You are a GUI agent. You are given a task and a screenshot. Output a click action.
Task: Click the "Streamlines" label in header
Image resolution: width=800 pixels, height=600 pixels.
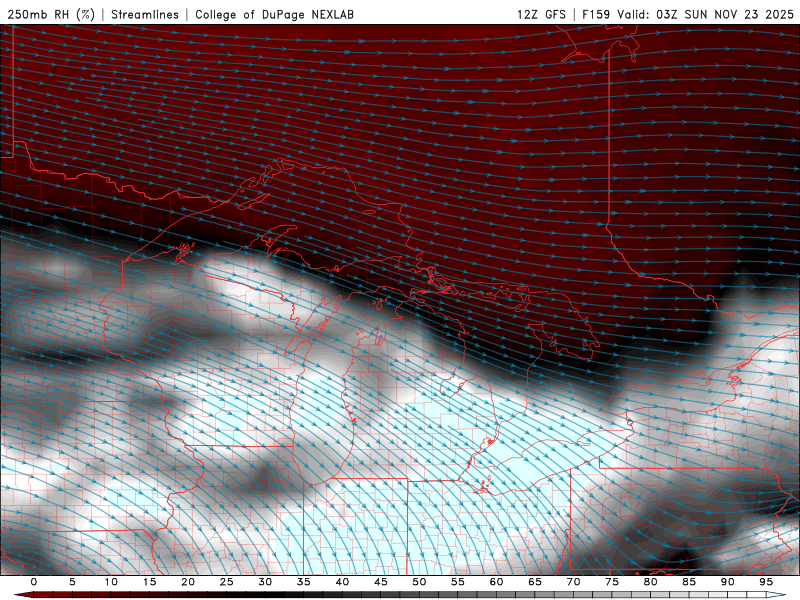pos(145,14)
